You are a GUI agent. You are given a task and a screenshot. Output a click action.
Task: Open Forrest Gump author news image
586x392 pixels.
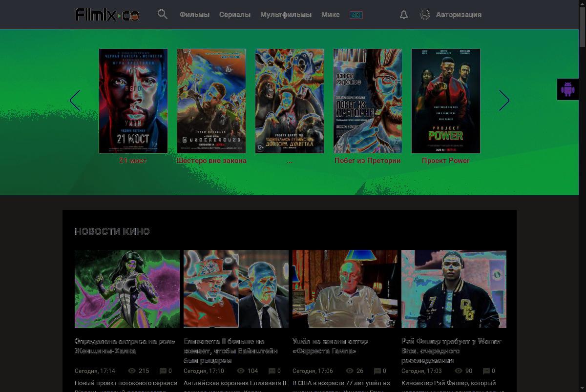tap(345, 289)
